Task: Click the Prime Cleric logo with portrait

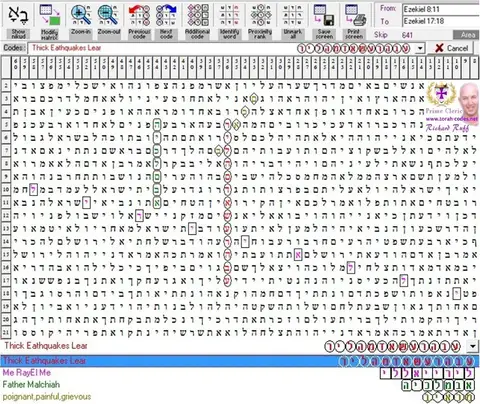Action: click(x=452, y=107)
